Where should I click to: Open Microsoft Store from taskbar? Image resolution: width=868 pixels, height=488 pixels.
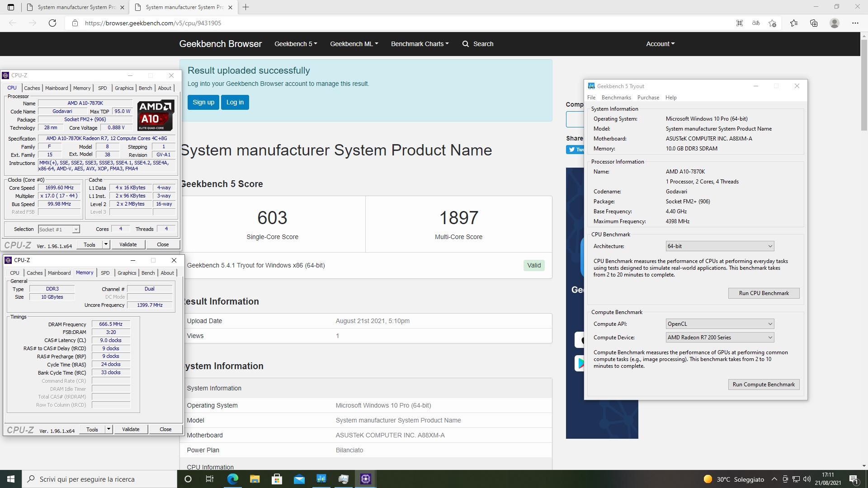click(277, 479)
